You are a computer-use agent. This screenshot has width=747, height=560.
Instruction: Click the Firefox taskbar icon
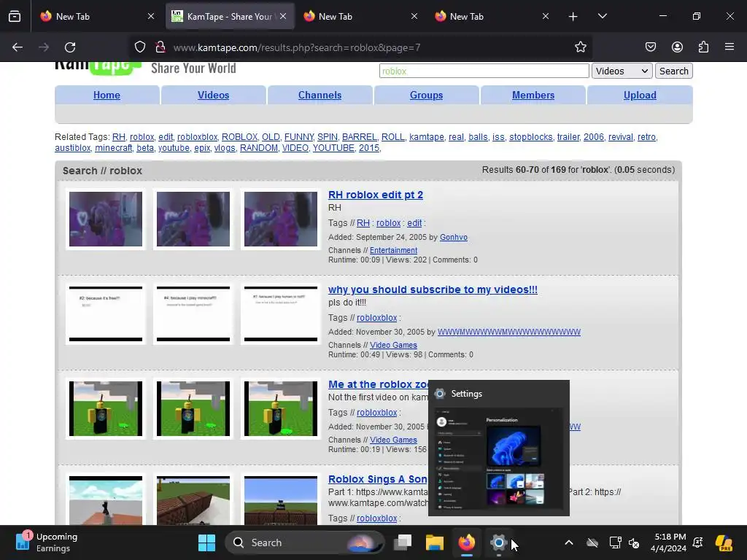pyautogui.click(x=467, y=542)
